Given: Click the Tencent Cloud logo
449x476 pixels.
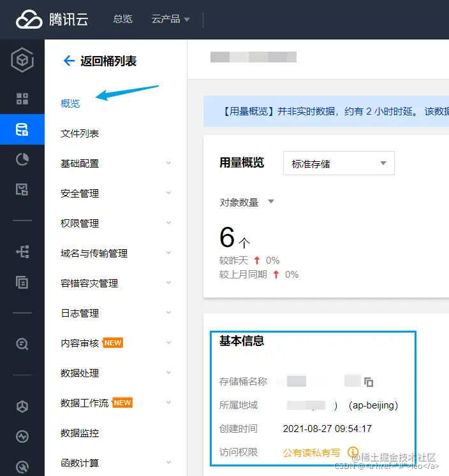Looking at the screenshot, I should 52,19.
